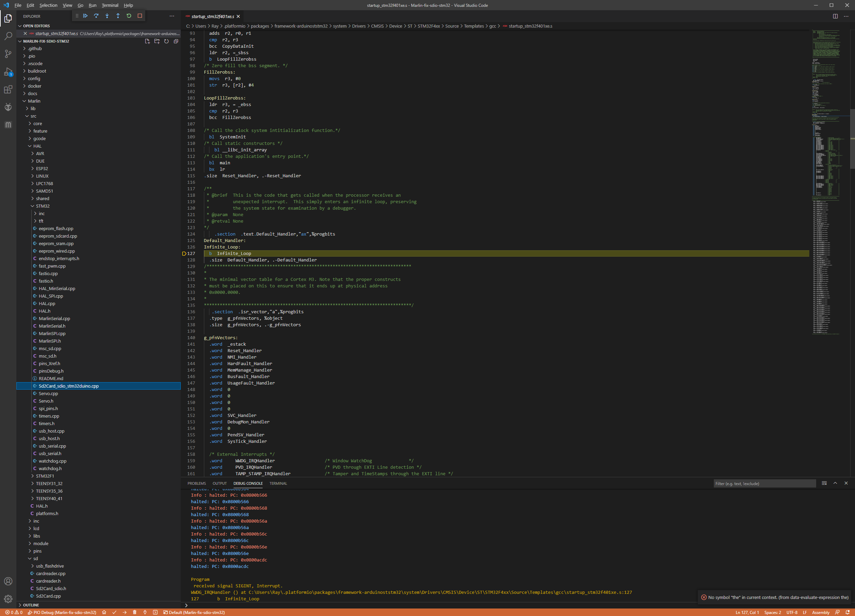Stop debugging with the red square
Viewport: 855px width, 616px height.
click(139, 15)
